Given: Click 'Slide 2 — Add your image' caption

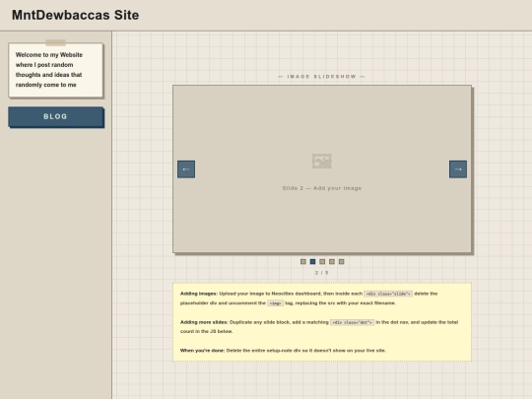Looking at the screenshot, I should 321,188.
